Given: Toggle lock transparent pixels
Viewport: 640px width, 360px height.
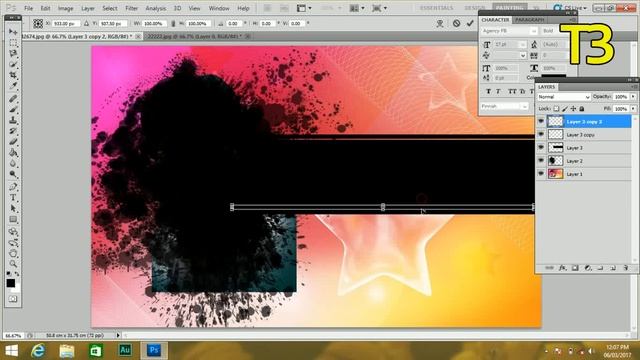Looking at the screenshot, I should pyautogui.click(x=556, y=109).
